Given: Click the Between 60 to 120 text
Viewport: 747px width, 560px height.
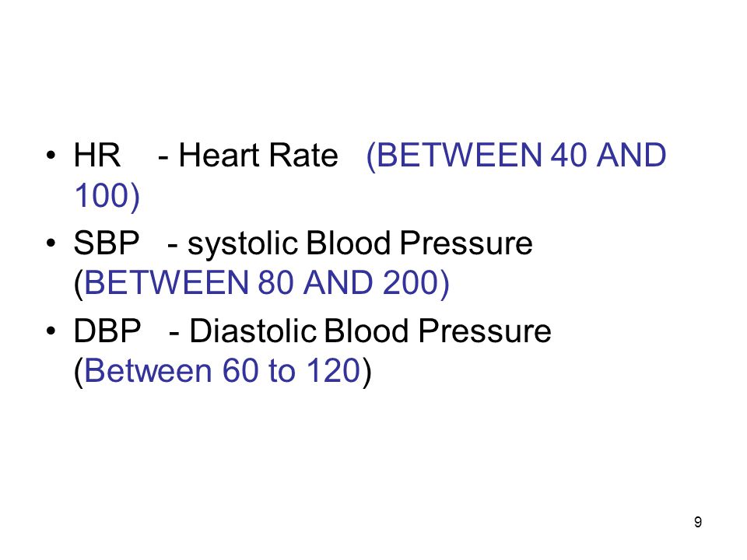Looking at the screenshot, I should [x=222, y=370].
